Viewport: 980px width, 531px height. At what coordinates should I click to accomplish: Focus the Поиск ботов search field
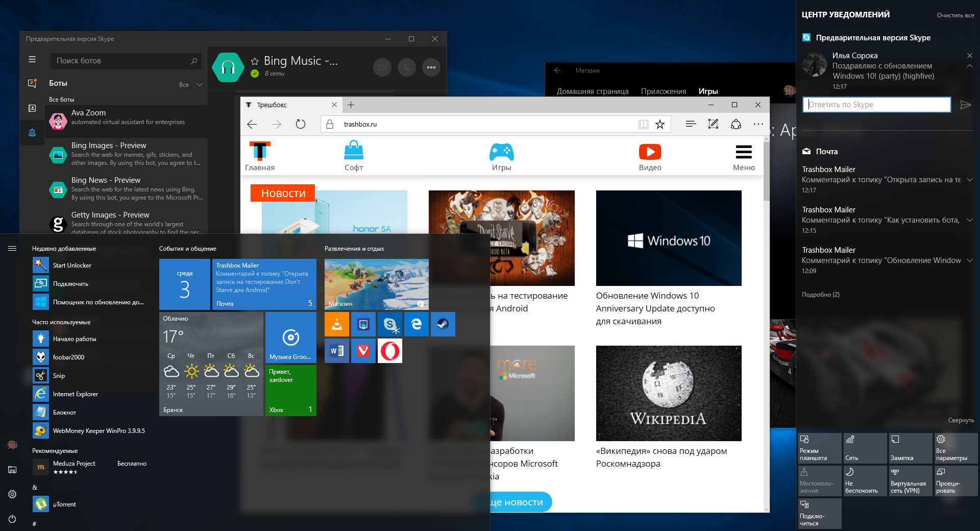(126, 61)
